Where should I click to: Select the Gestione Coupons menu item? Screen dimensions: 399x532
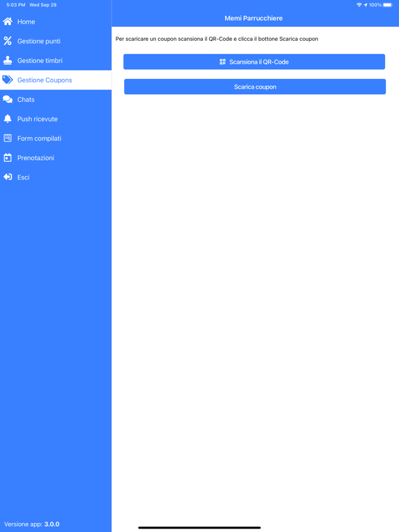[55, 80]
